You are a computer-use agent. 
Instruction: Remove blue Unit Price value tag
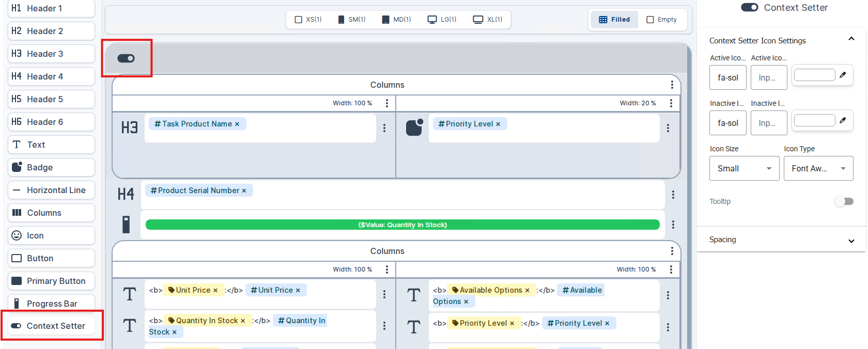pyautogui.click(x=298, y=291)
